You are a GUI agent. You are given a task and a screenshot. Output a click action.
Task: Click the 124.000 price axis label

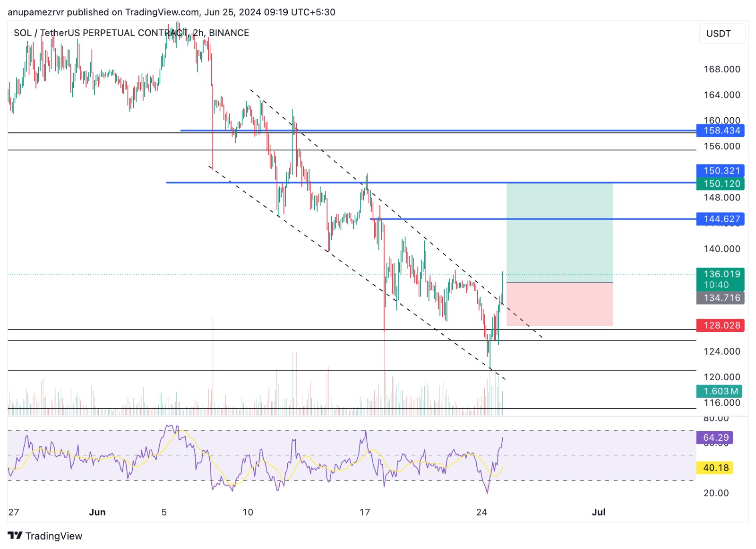tap(722, 351)
